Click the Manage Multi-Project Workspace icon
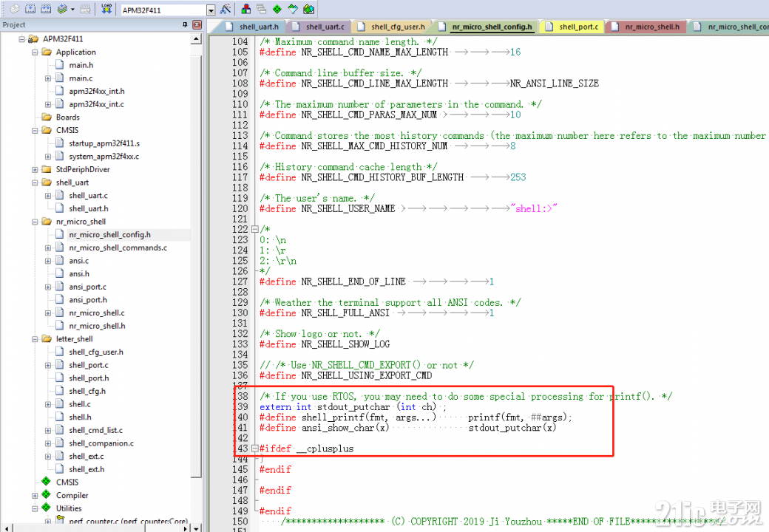 click(262, 9)
